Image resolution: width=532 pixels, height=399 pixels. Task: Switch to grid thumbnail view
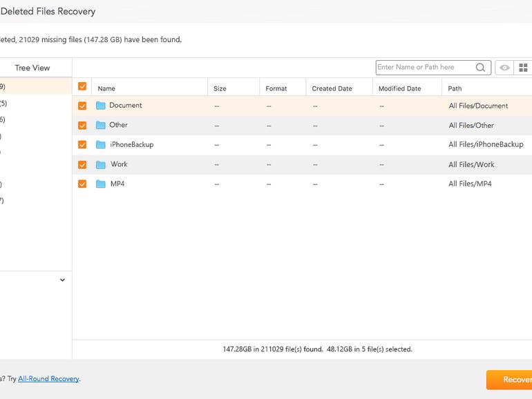coord(524,68)
